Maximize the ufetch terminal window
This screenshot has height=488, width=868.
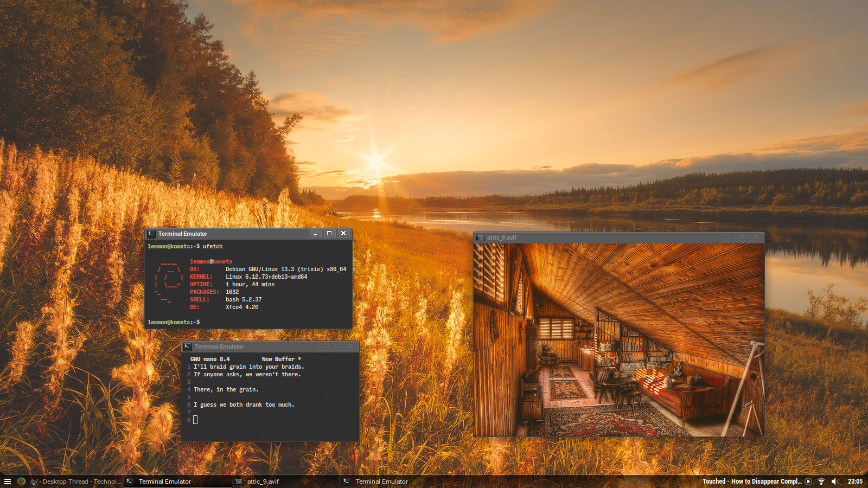(x=329, y=234)
